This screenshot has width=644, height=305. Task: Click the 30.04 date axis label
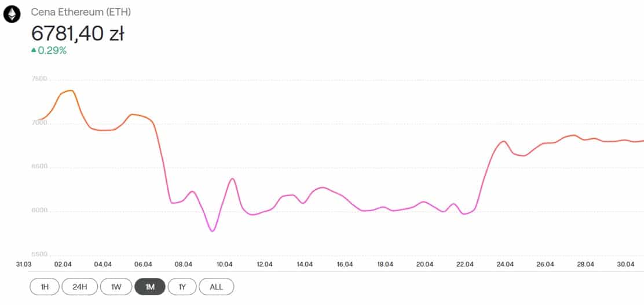(x=626, y=264)
